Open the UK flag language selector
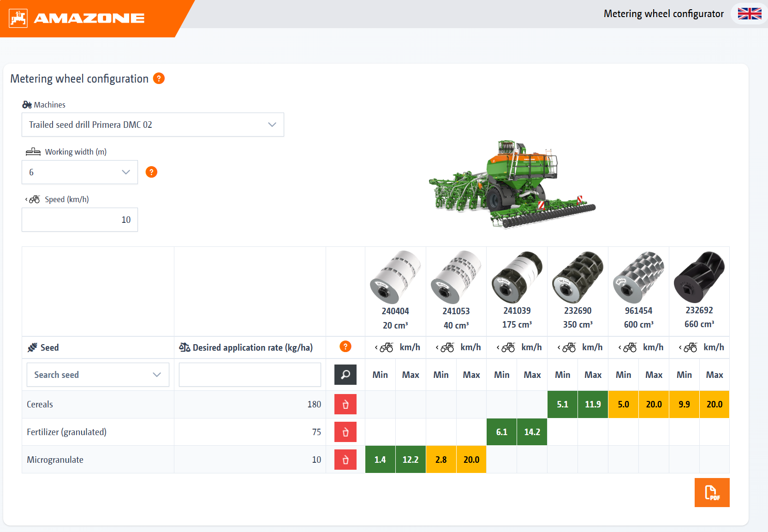768x532 pixels. pos(750,14)
